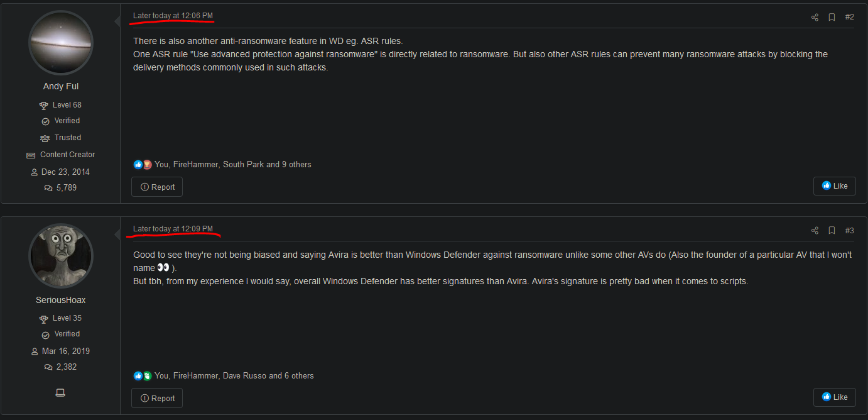
Task: Open post #3 permalink number
Action: [849, 231]
